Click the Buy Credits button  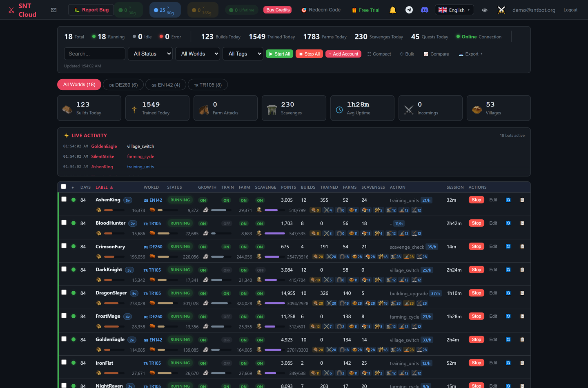pos(278,10)
